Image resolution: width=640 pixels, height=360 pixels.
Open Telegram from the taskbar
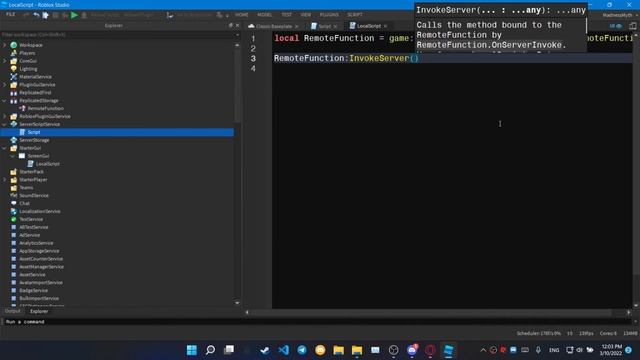(x=302, y=350)
